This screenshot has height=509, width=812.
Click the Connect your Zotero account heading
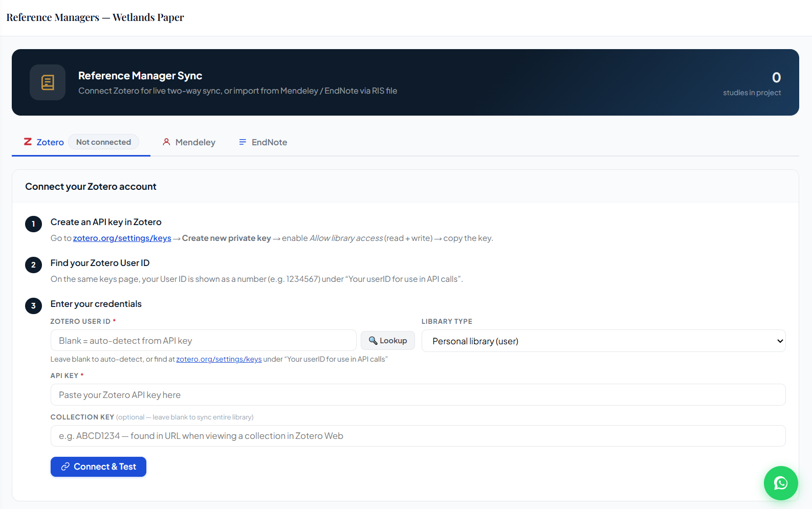(x=91, y=187)
